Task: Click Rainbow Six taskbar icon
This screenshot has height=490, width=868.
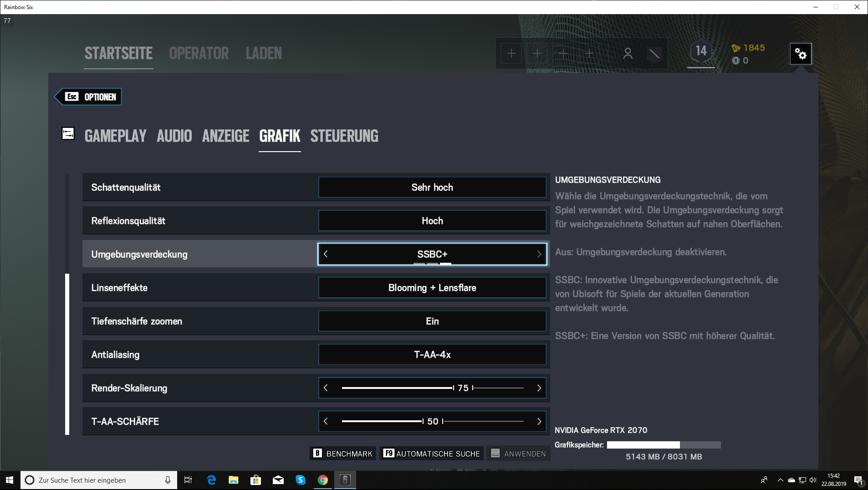Action: tap(345, 480)
